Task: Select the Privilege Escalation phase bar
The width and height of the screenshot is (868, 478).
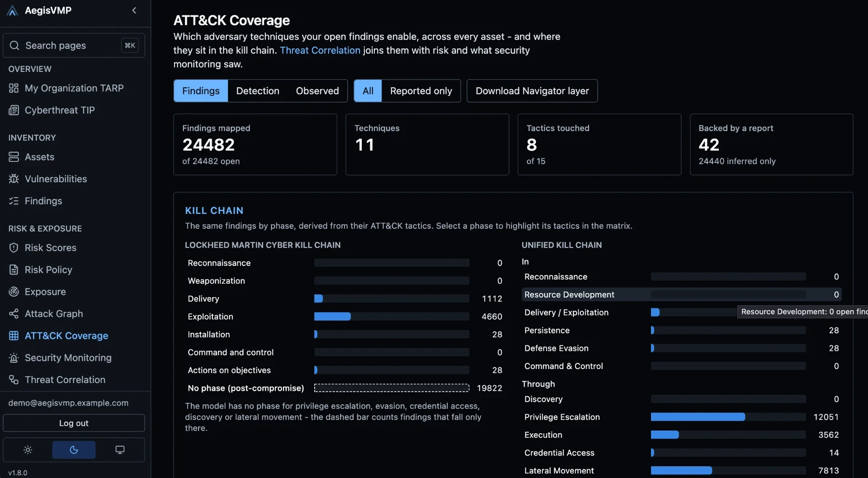Action: (728, 417)
